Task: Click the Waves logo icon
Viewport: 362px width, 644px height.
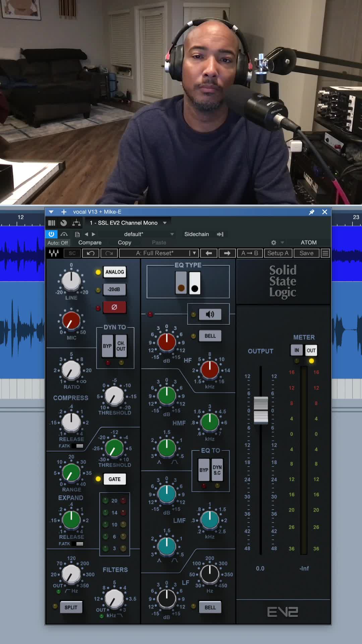Action: coord(54,253)
